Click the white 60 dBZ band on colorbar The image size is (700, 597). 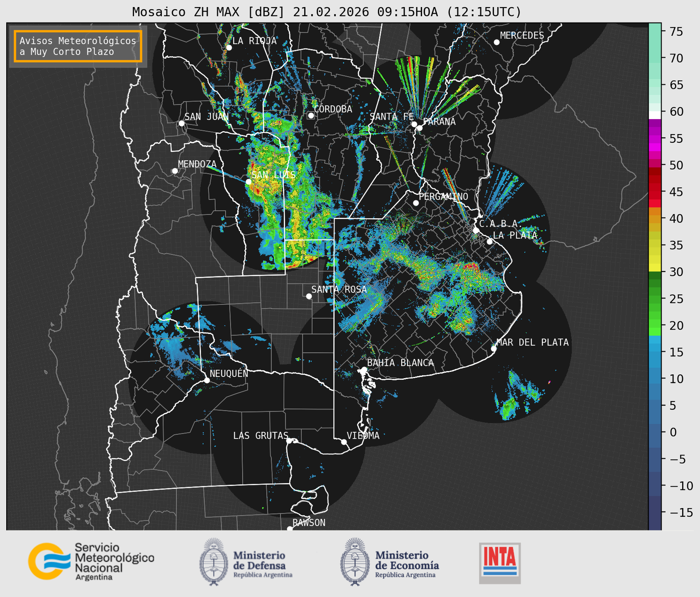(654, 114)
